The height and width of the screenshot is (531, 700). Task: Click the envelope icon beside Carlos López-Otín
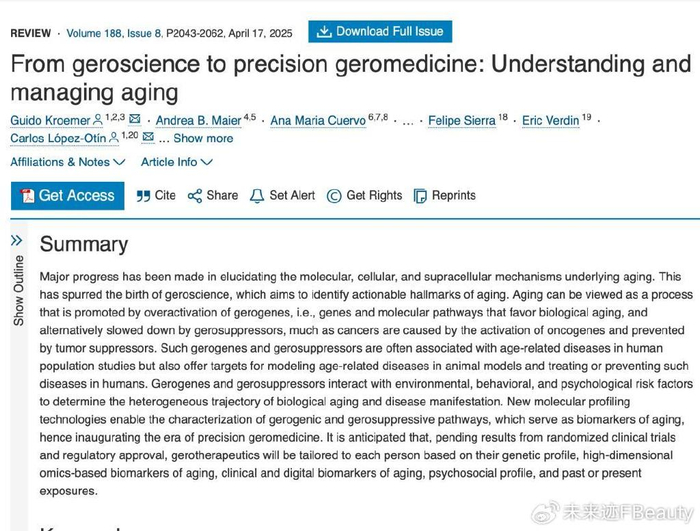click(x=148, y=138)
